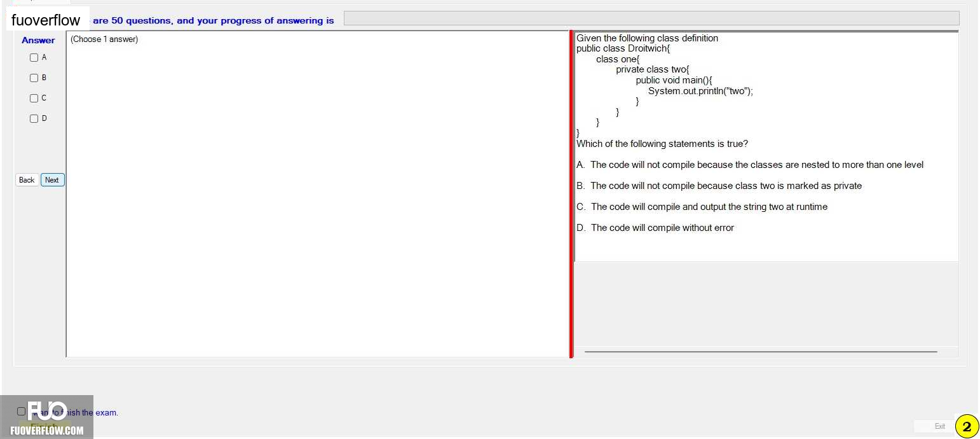Go back to previous question
980x439 pixels.
pos(27,180)
